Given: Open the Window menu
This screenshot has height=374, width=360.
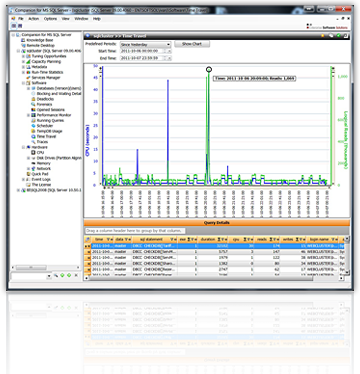Looking at the screenshot, I should pyautogui.click(x=81, y=19).
